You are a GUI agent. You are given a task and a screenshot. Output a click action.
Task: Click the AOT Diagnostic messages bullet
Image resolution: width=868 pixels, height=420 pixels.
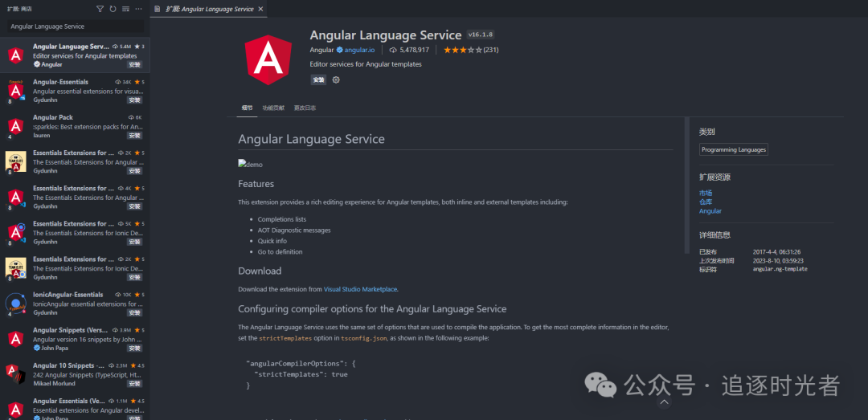point(294,230)
